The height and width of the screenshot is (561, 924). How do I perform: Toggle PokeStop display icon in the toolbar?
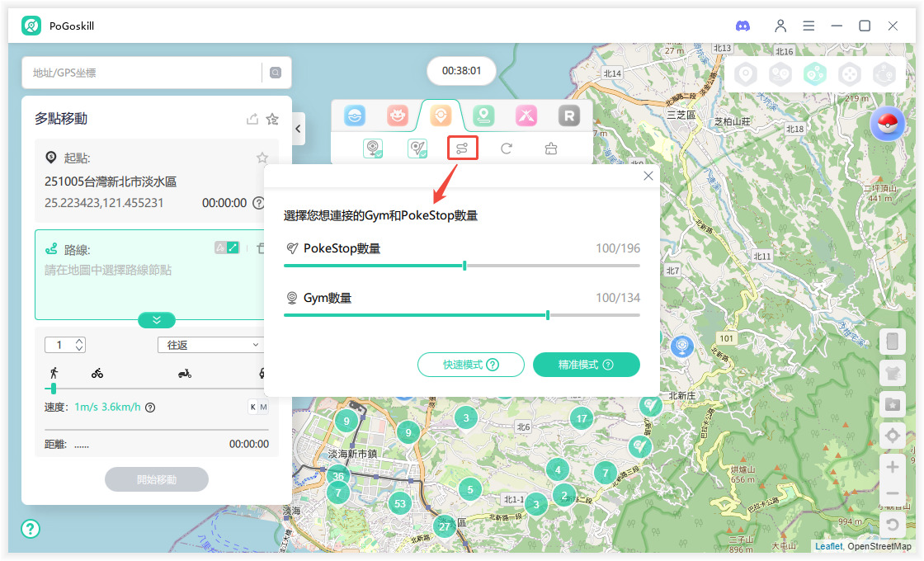417,148
